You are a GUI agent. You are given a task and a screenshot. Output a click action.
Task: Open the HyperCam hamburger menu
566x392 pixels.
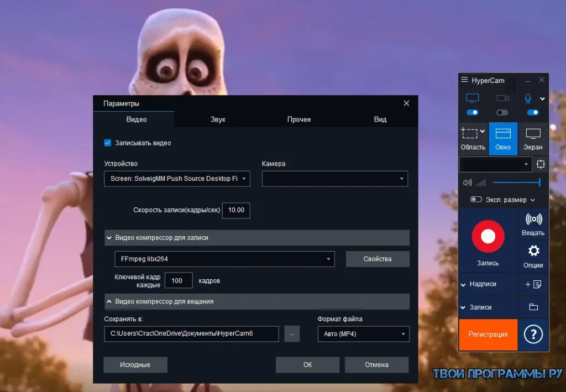point(464,80)
